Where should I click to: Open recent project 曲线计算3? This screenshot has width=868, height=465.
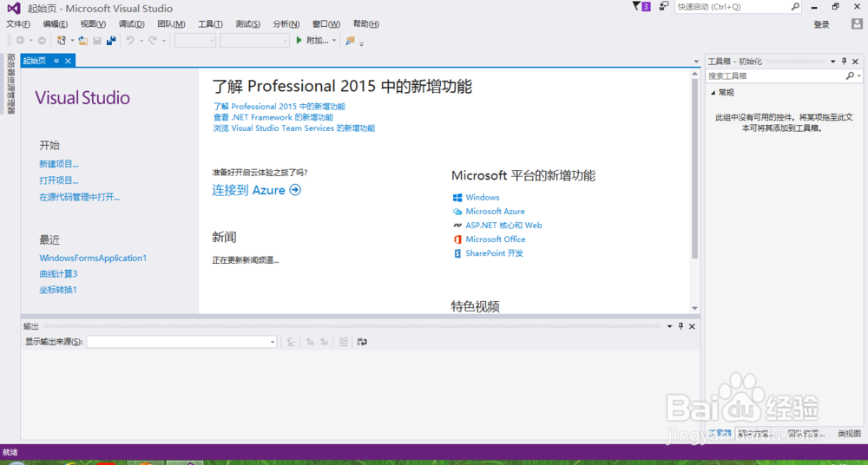click(x=58, y=274)
